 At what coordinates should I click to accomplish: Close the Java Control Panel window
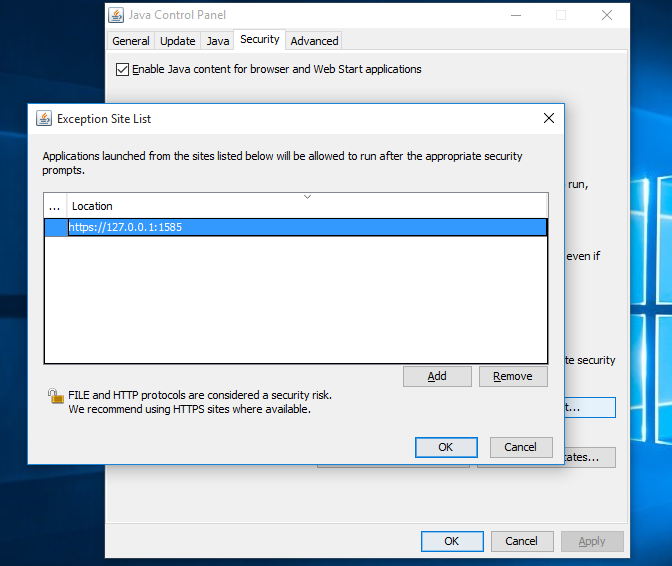(x=607, y=15)
